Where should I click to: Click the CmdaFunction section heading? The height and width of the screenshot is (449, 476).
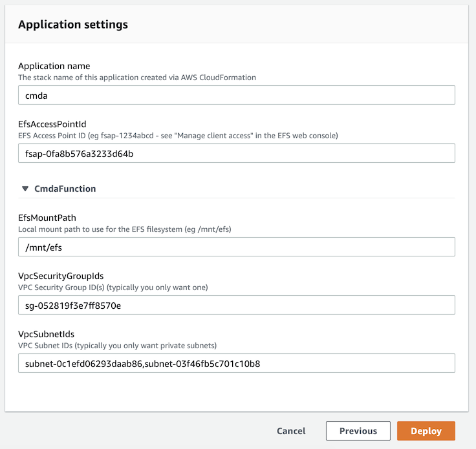pyautogui.click(x=65, y=189)
